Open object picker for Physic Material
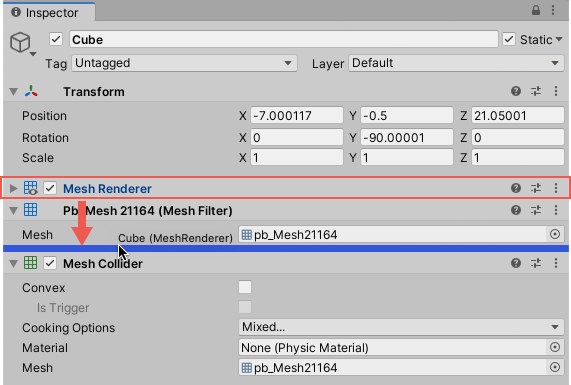Image resolution: width=571 pixels, height=385 pixels. (x=555, y=347)
